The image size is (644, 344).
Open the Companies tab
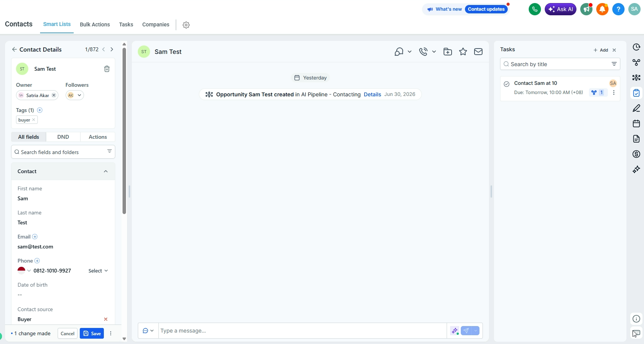pyautogui.click(x=156, y=24)
